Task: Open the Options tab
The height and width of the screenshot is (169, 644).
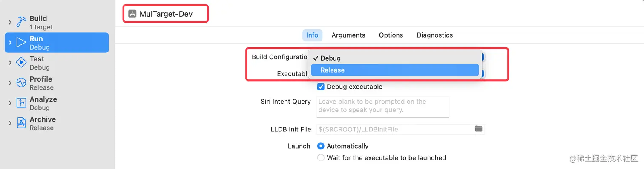Action: [391, 35]
